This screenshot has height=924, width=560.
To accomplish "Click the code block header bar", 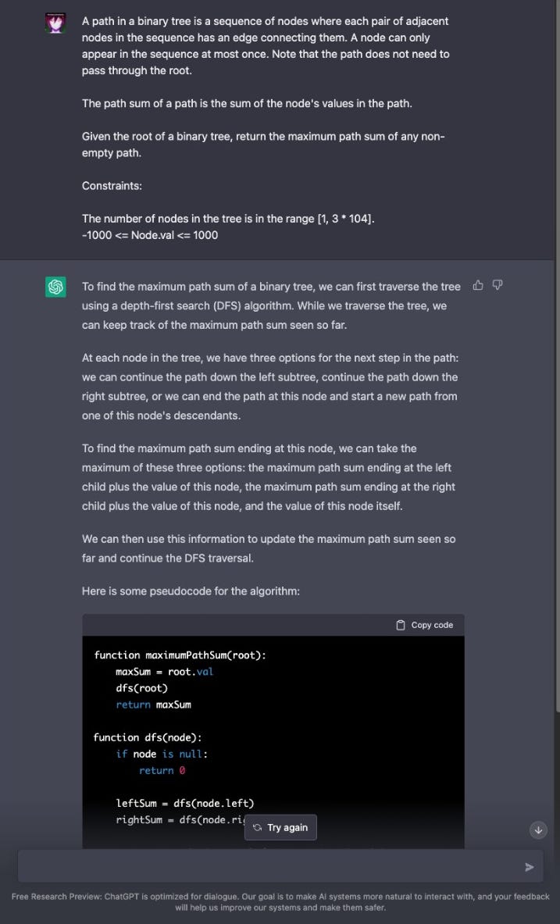I will point(273,625).
